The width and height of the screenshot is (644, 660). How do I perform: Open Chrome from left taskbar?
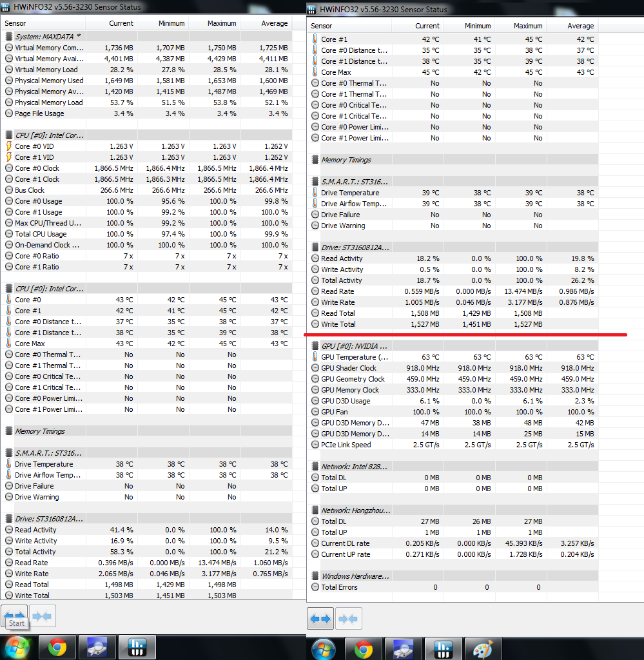[x=57, y=647]
